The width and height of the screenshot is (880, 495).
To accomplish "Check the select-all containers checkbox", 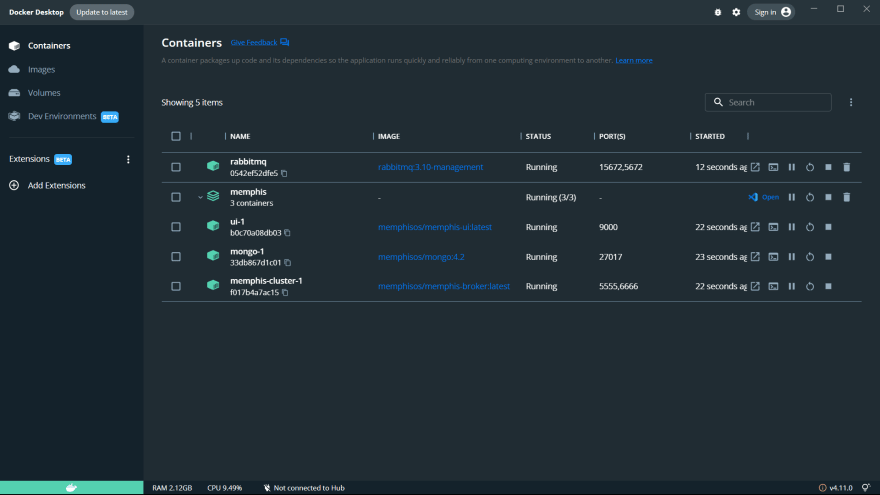I will point(176,136).
